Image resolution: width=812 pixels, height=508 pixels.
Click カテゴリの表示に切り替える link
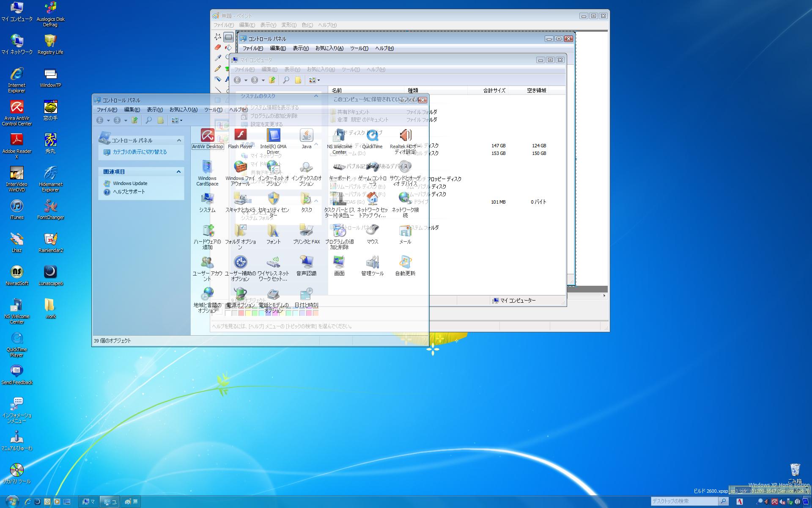click(x=140, y=152)
